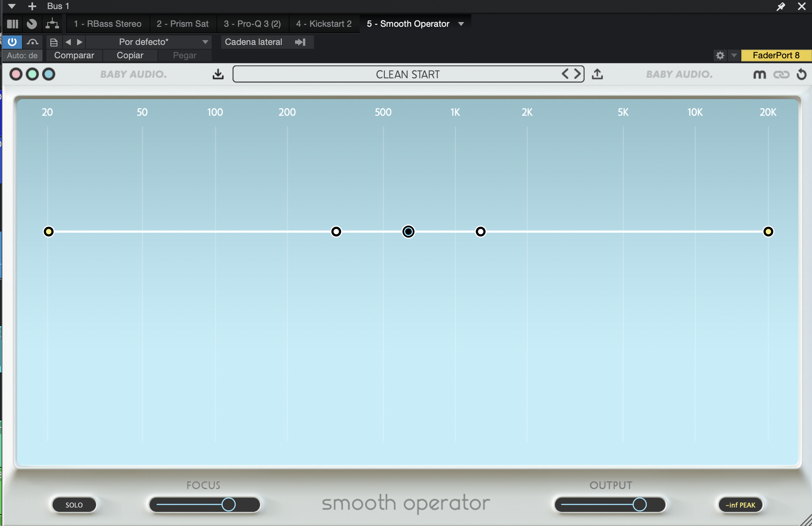This screenshot has width=812, height=526.
Task: Switch to the 3 - Pro-Q 3 (2) tab
Action: [252, 24]
